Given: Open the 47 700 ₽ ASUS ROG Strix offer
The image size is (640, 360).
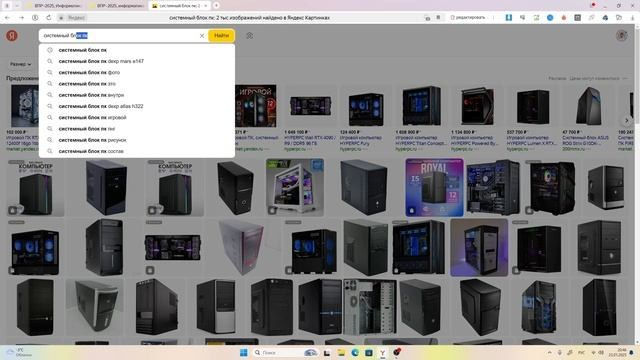Looking at the screenshot, I should point(588,118).
